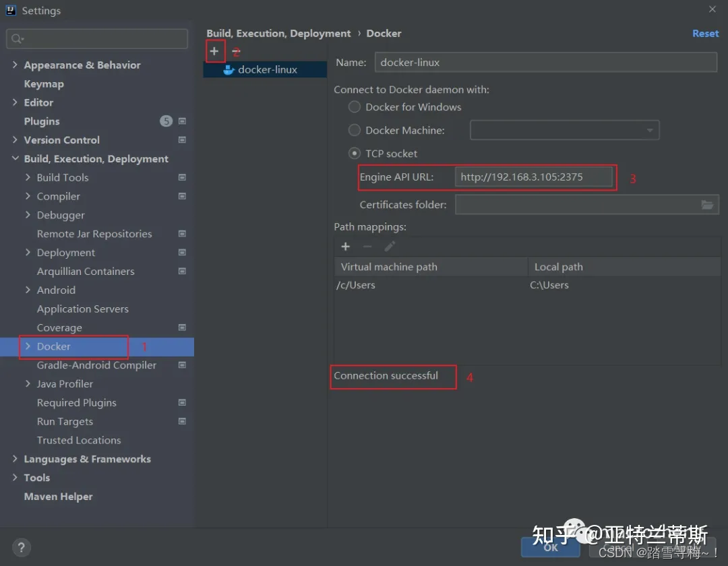728x566 pixels.
Task: Open help with the question mark icon
Action: click(x=21, y=547)
